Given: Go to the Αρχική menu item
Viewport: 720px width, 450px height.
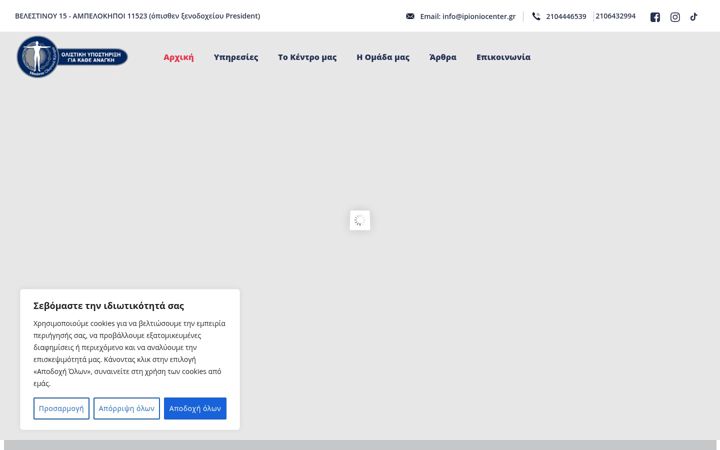Looking at the screenshot, I should coord(179,57).
